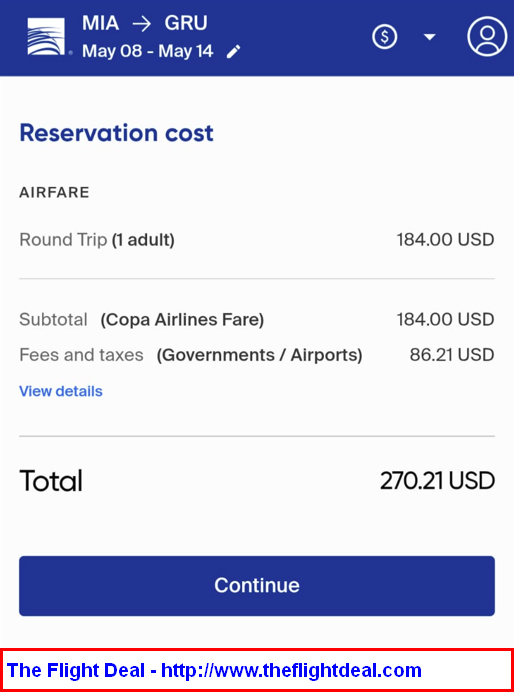Click the pencil edit icon beside dates
Viewport: 514px width, 692px height.
pyautogui.click(x=234, y=52)
